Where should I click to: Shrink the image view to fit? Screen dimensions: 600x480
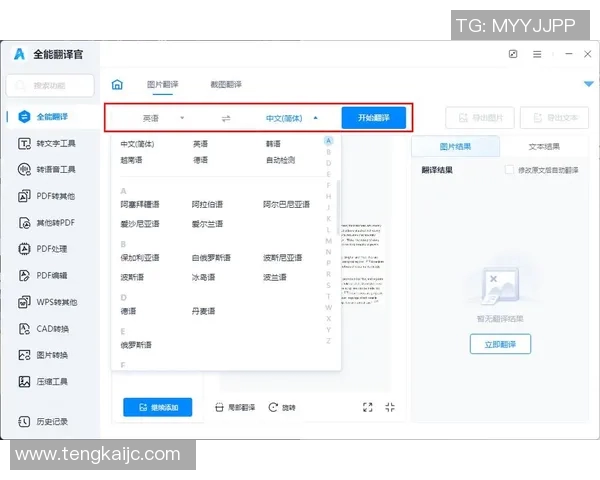pyautogui.click(x=390, y=407)
